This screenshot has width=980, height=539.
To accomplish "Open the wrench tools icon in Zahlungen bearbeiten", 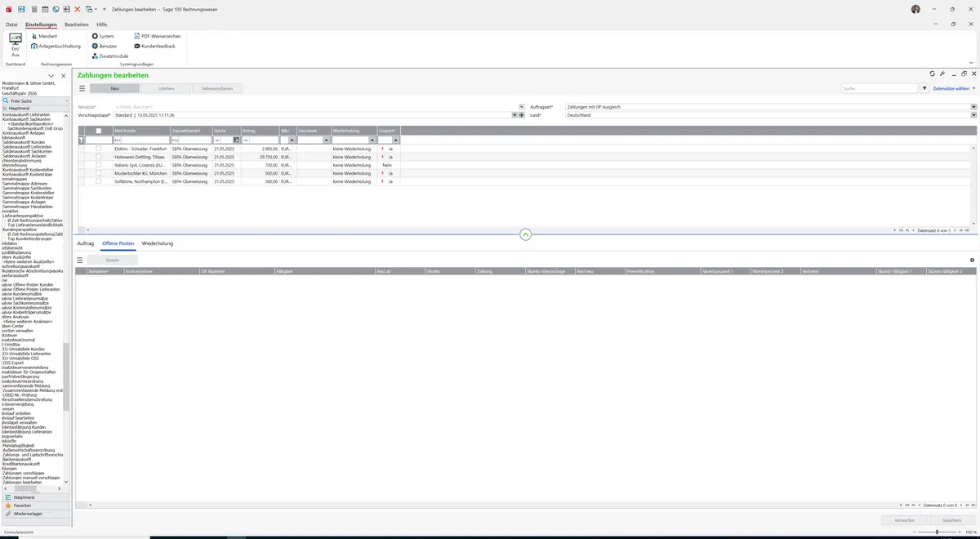I will click(x=942, y=73).
